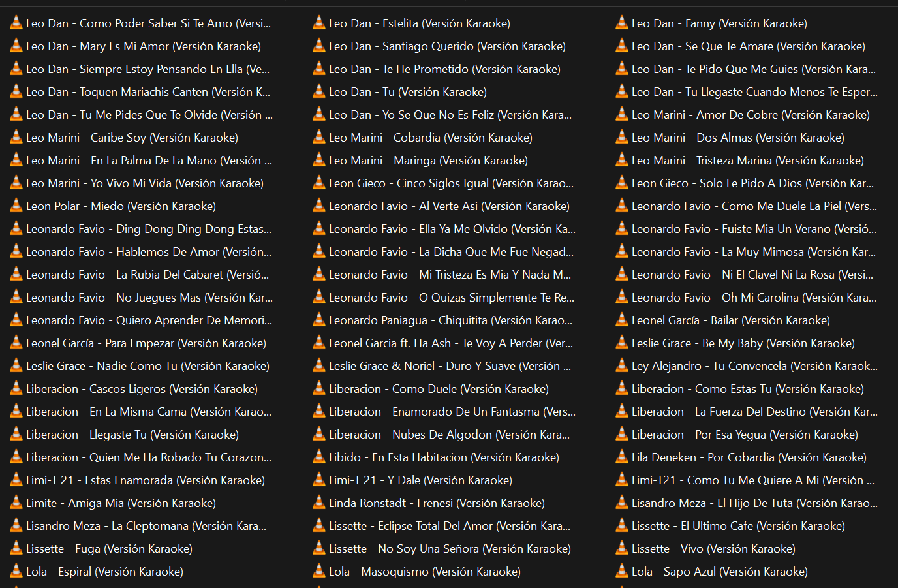Select Leo Marini - En La Palma De La Mano
The width and height of the screenshot is (898, 588).
(141, 160)
